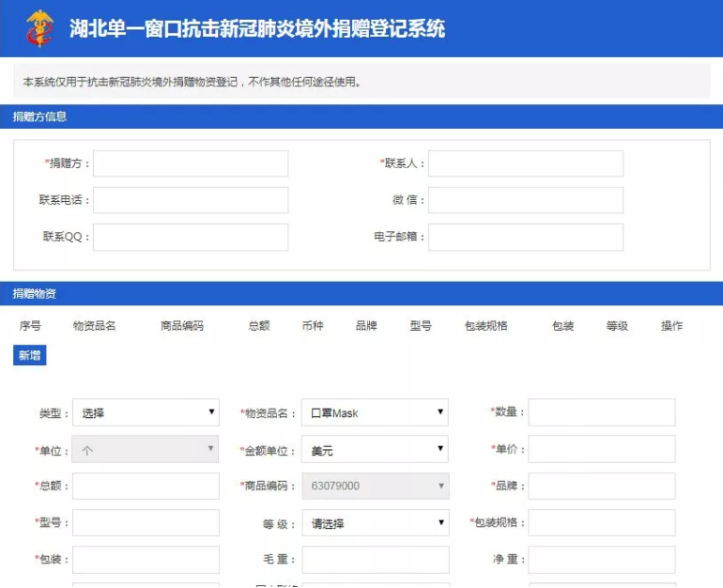
Task: Expand the 物资品名 dropdown showing 口罩Mask
Action: (x=375, y=412)
